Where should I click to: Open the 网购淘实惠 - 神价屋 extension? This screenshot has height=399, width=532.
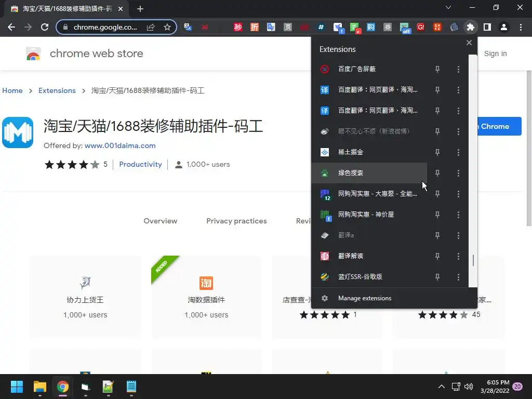369,215
